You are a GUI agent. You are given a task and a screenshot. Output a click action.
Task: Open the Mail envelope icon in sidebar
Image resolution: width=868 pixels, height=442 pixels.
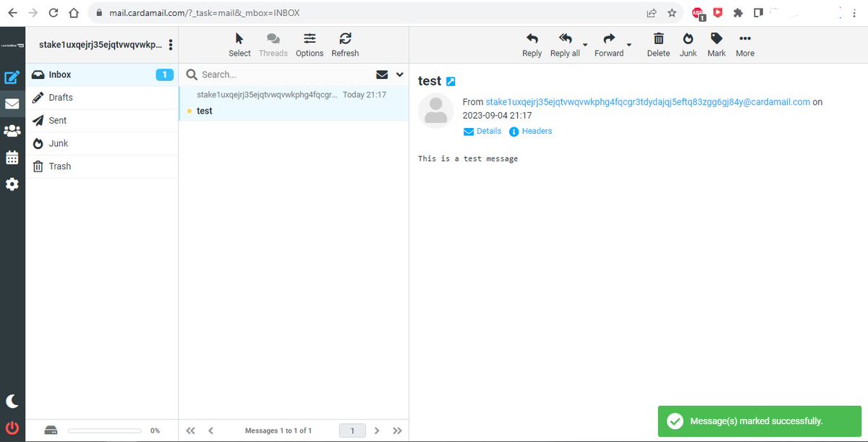12,104
